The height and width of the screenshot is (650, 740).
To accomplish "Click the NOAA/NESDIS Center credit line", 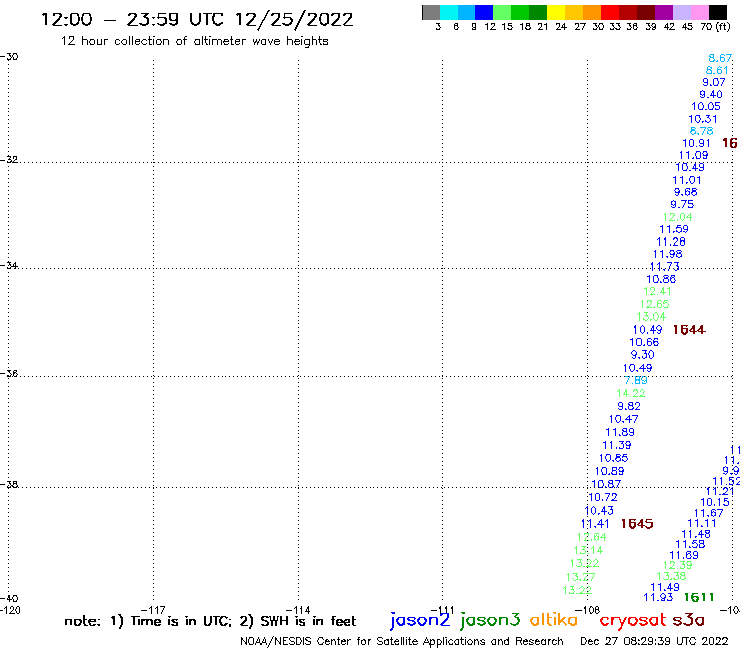I will [402, 641].
